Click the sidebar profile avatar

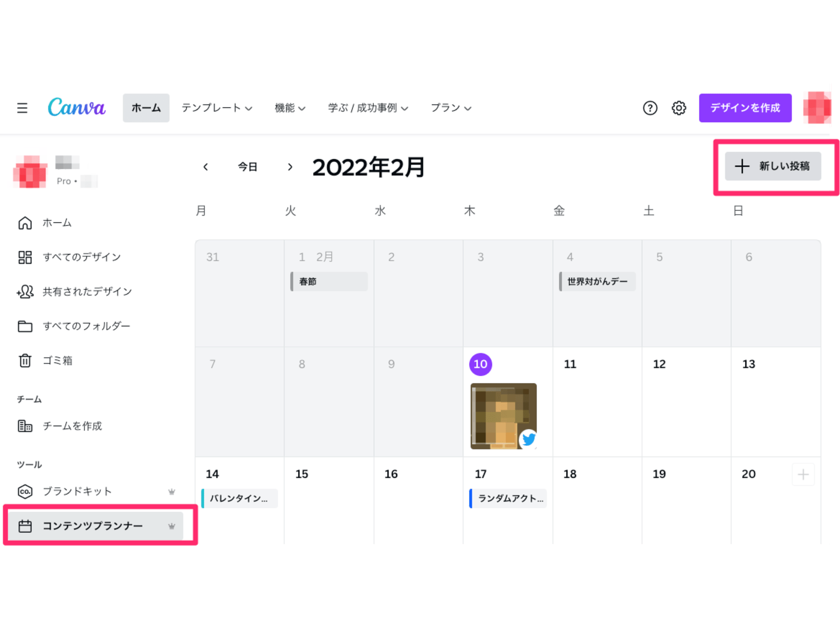[x=30, y=171]
